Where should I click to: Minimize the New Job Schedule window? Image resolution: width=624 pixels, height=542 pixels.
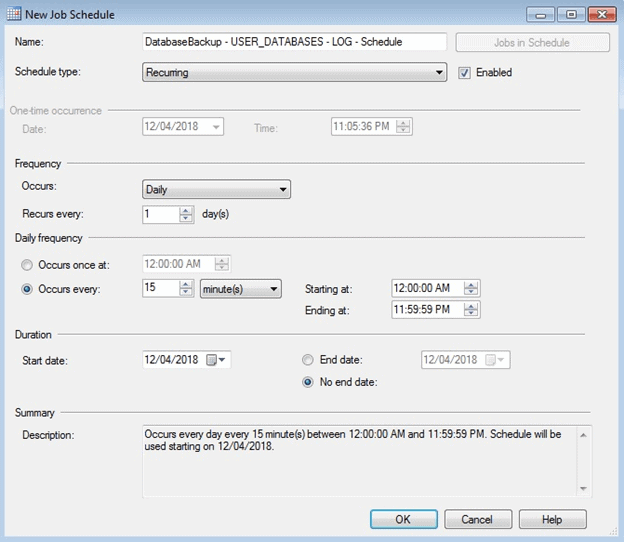(x=540, y=15)
